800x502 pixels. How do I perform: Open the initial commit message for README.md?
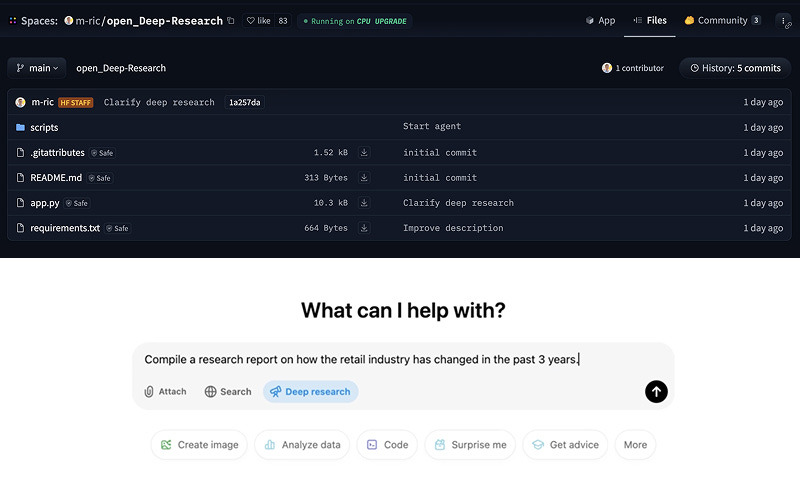point(440,178)
